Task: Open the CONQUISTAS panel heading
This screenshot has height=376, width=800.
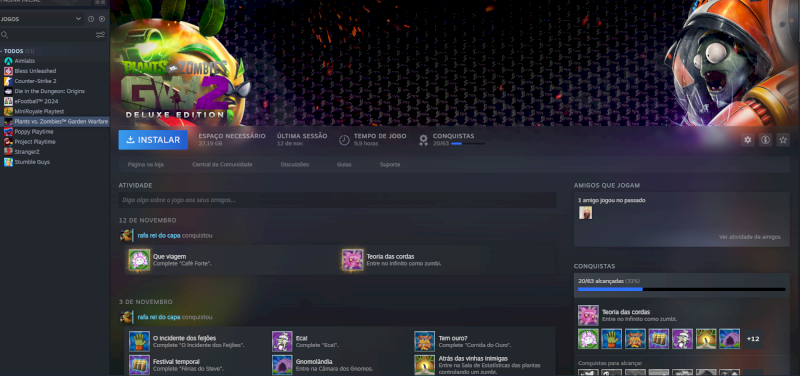Action: click(x=594, y=266)
